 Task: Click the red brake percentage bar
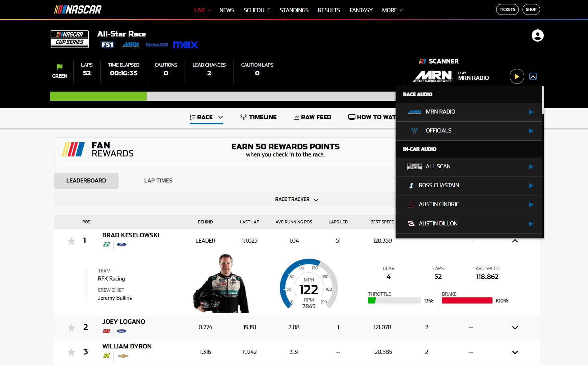point(467,300)
